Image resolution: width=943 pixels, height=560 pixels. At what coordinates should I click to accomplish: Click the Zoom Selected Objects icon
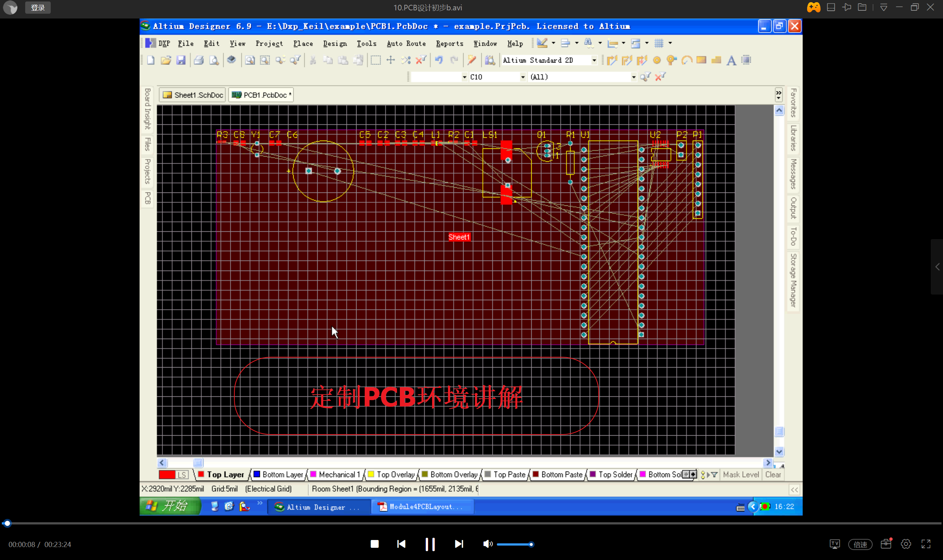tap(280, 60)
